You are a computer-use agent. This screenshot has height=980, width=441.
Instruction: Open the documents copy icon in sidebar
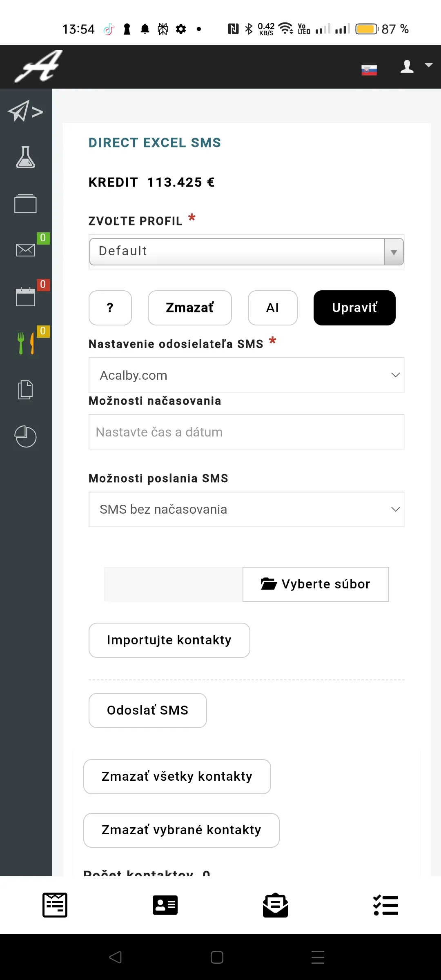25,390
